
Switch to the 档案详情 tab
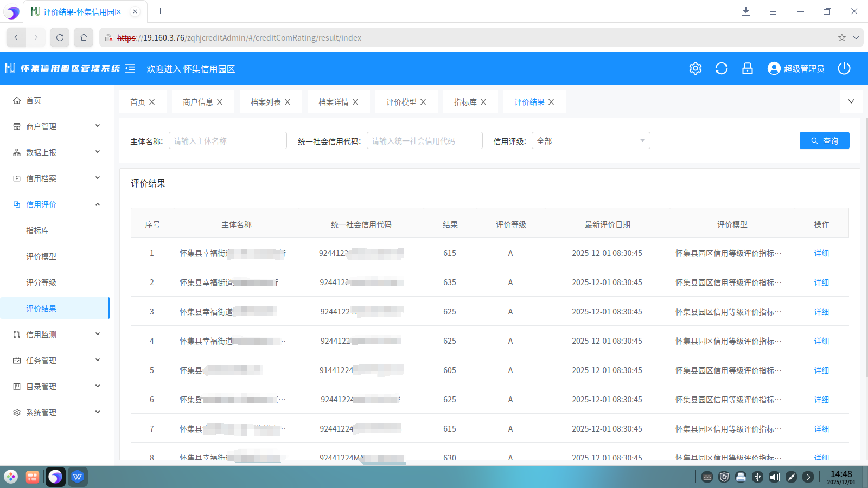[333, 102]
